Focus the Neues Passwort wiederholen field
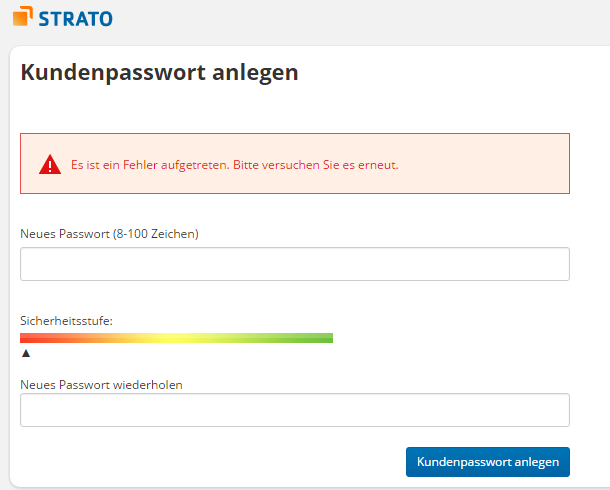Viewport: 610px width, 490px height. [295, 410]
